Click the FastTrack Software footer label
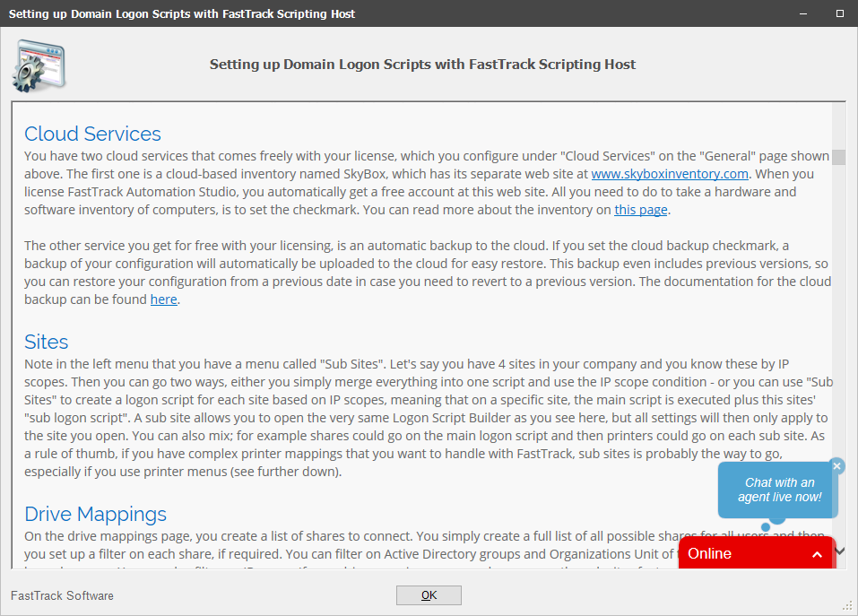This screenshot has height=616, width=858. click(62, 595)
